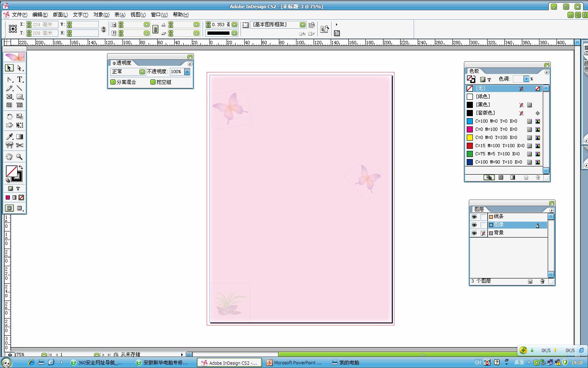
Task: Open the 基本图形框架 object style dropdown
Action: point(302,25)
